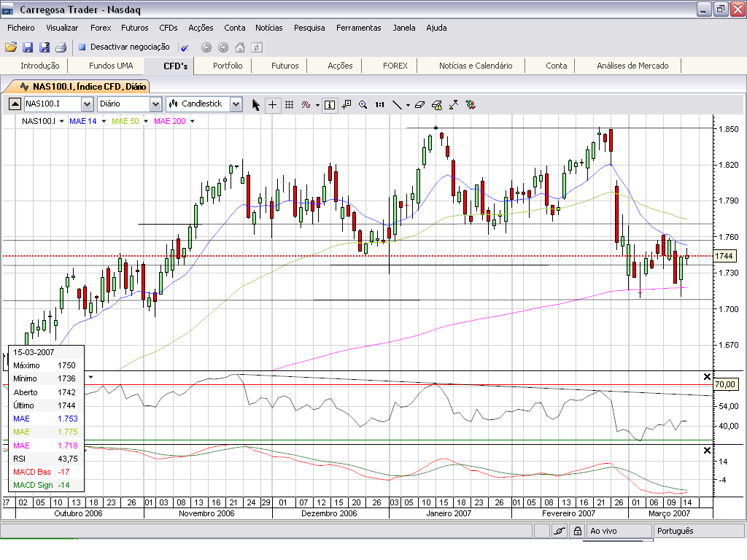Select the zoom magnifier tool
The image size is (747, 560).
point(363,105)
